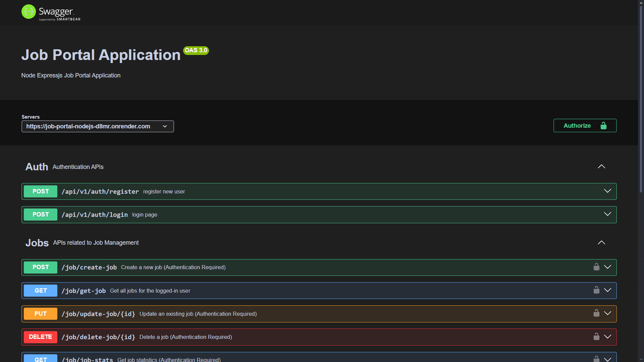The width and height of the screenshot is (644, 362).
Task: Click GET badge for get-job endpoint
Action: (x=41, y=291)
